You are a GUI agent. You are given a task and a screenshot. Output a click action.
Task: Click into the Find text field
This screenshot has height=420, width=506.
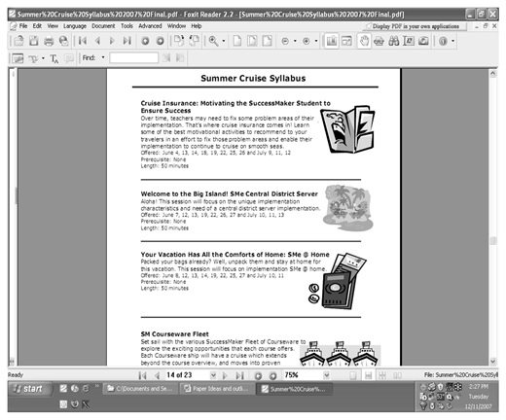[133, 58]
